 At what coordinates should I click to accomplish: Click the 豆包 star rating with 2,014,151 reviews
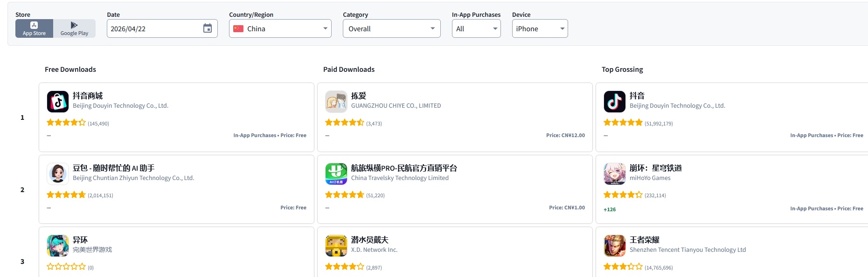click(66, 195)
